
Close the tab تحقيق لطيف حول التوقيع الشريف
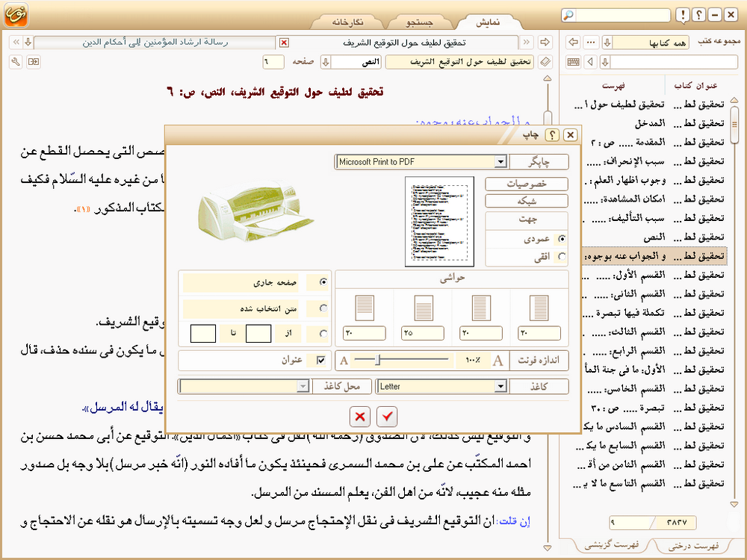click(x=283, y=43)
